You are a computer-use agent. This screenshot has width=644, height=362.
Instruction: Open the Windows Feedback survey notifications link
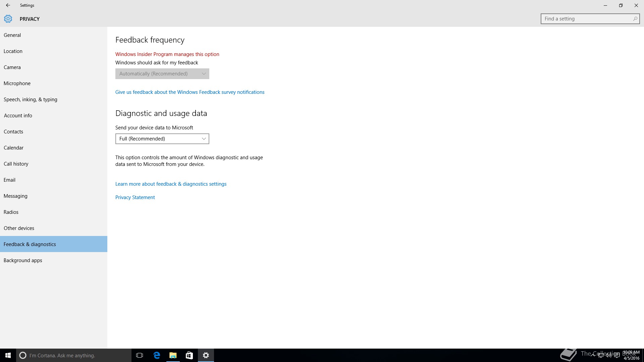(190, 92)
